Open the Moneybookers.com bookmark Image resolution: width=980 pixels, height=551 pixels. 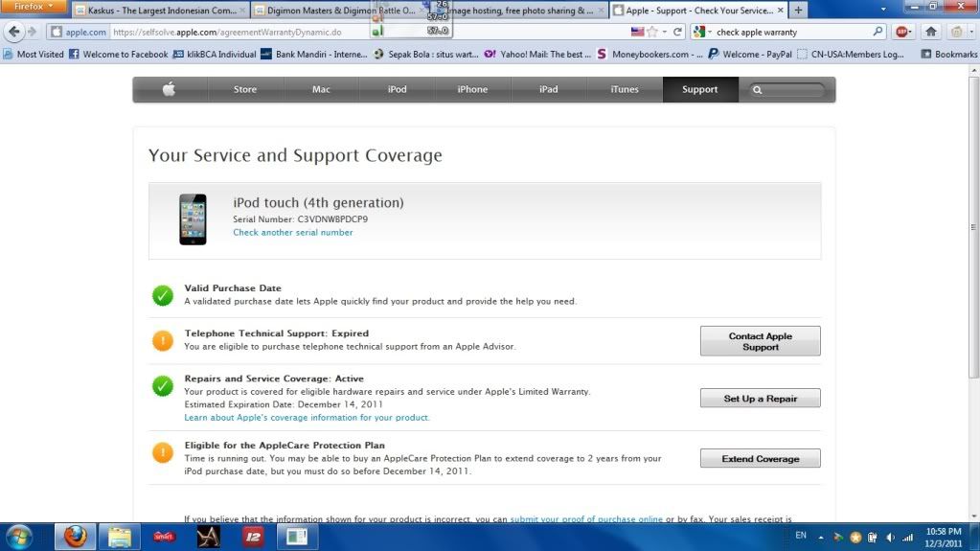(650, 55)
